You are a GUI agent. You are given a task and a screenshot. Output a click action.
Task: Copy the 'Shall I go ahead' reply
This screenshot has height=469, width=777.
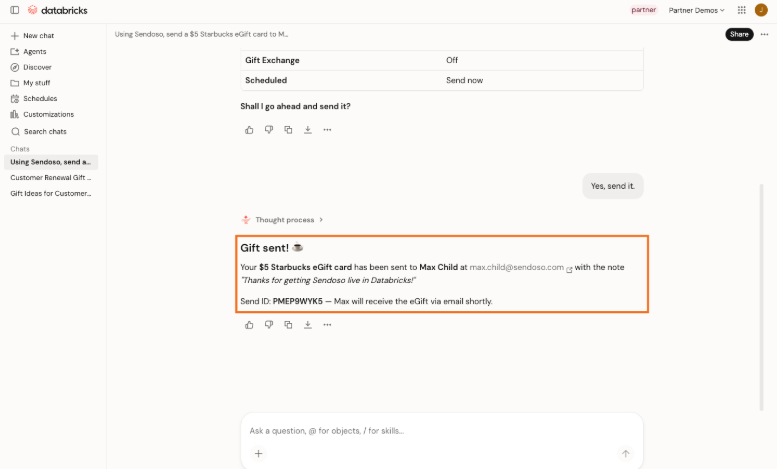[288, 130]
